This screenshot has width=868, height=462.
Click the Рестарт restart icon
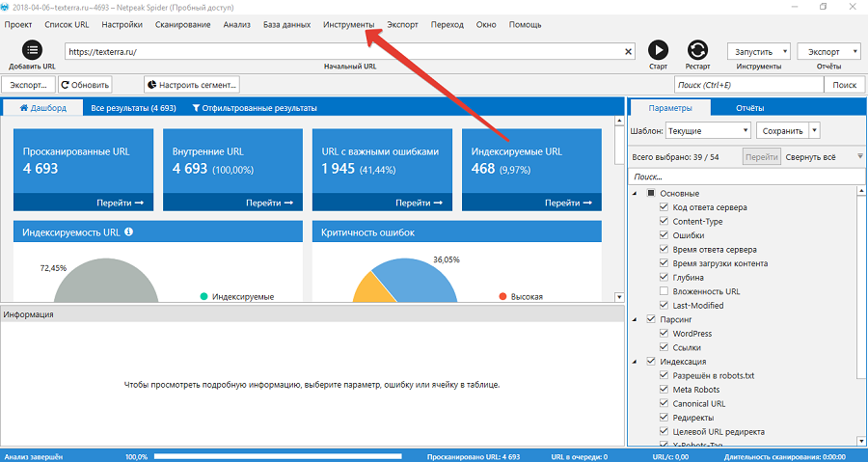point(697,50)
